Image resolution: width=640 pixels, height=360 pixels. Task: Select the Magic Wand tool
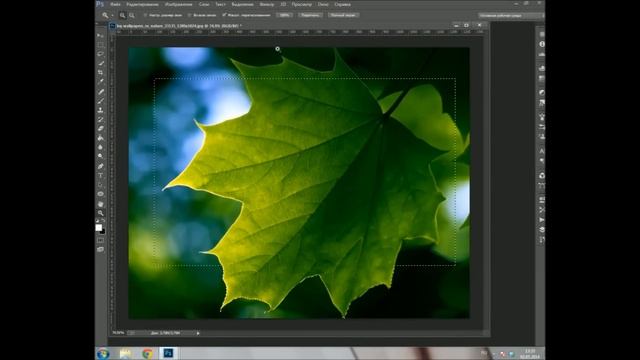pos(100,63)
